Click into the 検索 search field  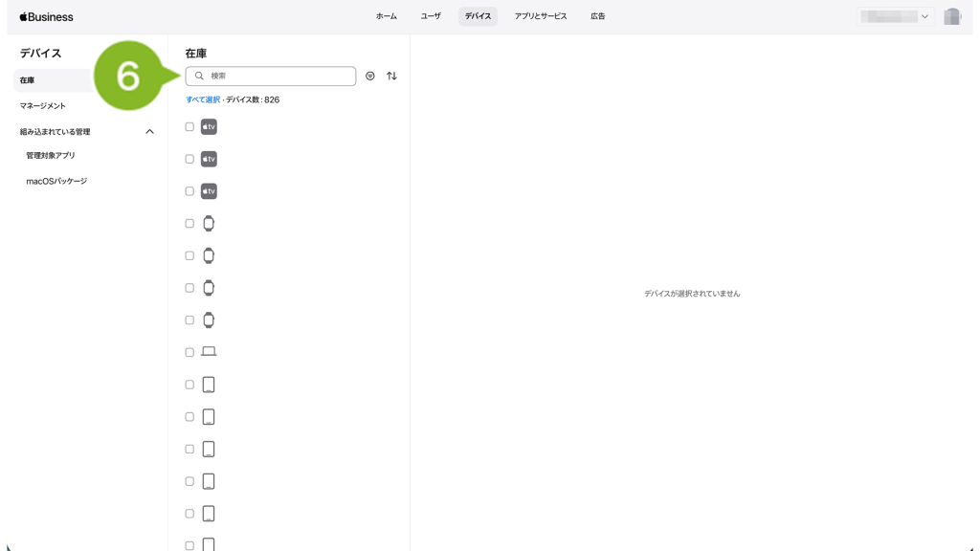278,77
